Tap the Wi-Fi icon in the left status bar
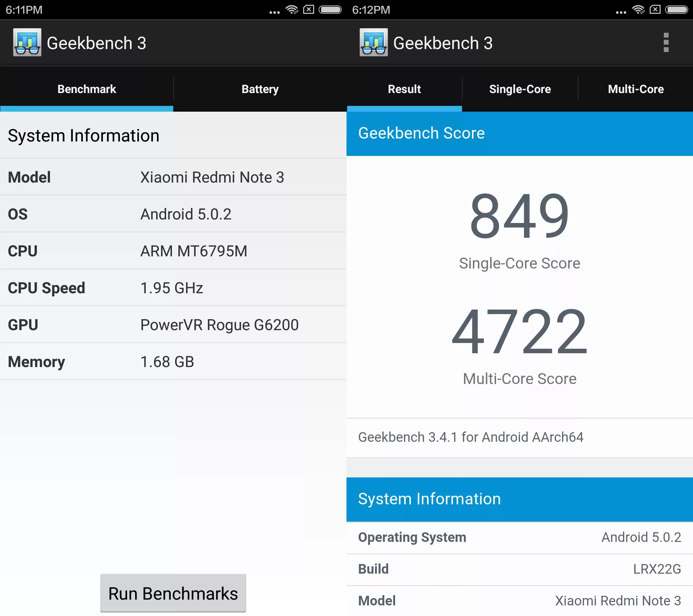 click(x=292, y=10)
